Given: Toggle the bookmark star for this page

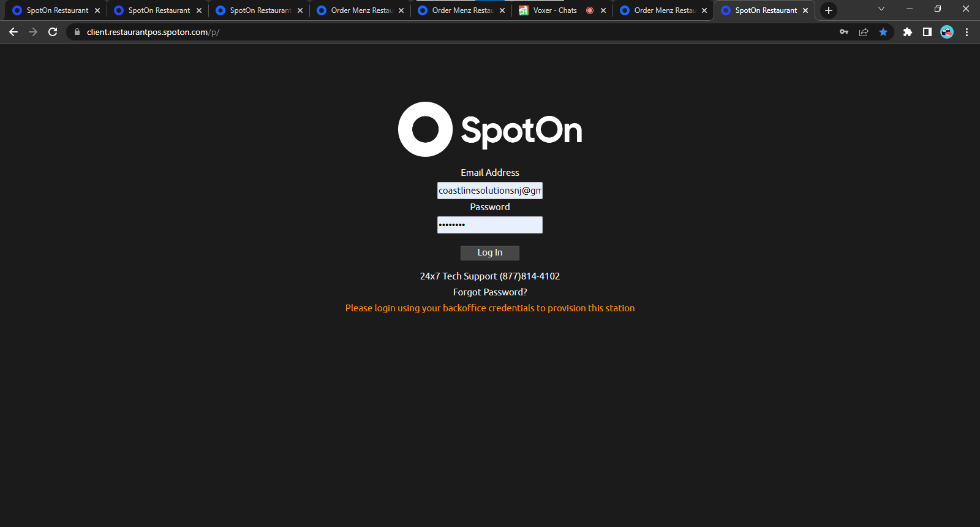Looking at the screenshot, I should point(883,32).
